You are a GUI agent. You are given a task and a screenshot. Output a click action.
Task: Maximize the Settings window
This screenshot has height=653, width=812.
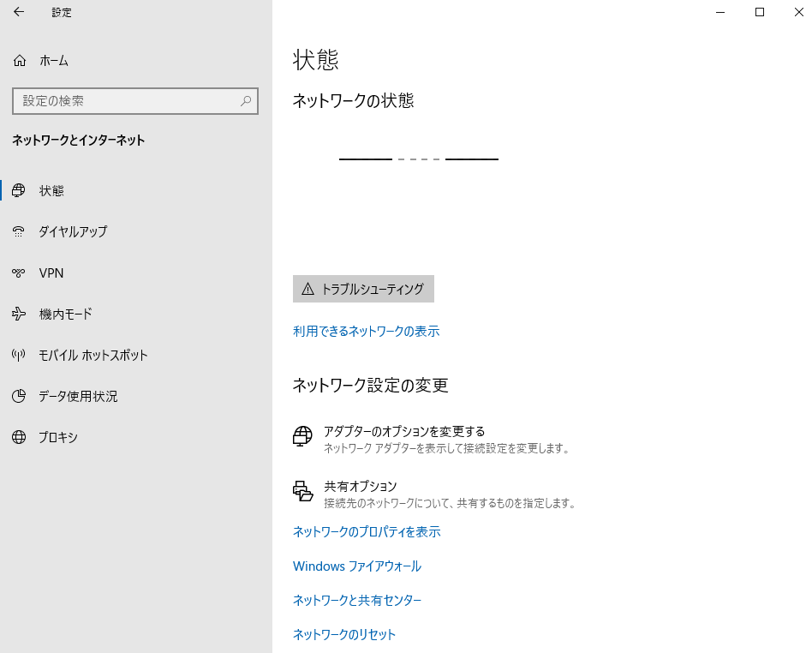pos(760,12)
